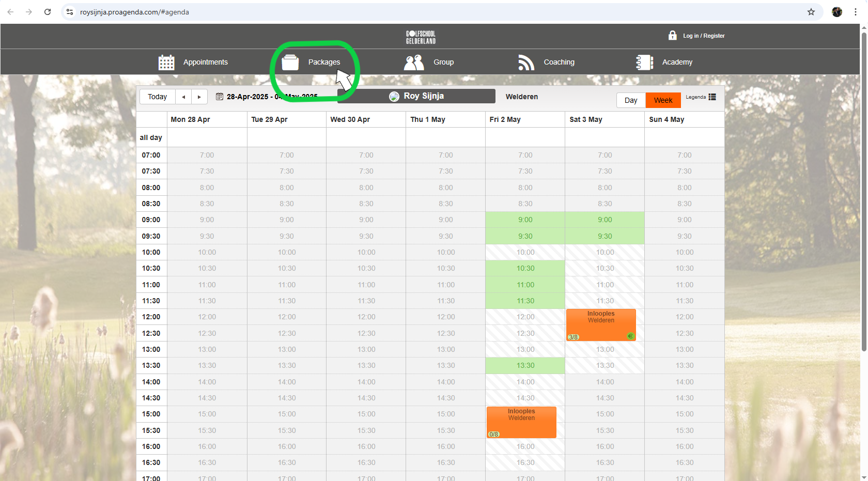The image size is (868, 481).
Task: Click the lock icon beside Log in
Action: coord(672,36)
